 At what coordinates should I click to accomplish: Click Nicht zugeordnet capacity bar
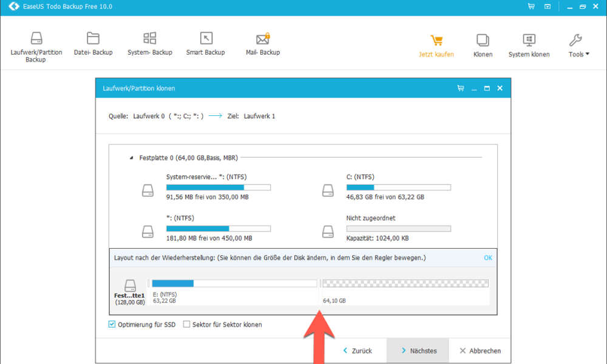pyautogui.click(x=399, y=229)
